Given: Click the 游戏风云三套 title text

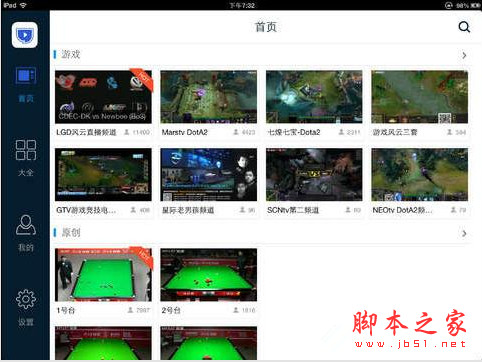Looking at the screenshot, I should (x=395, y=132).
